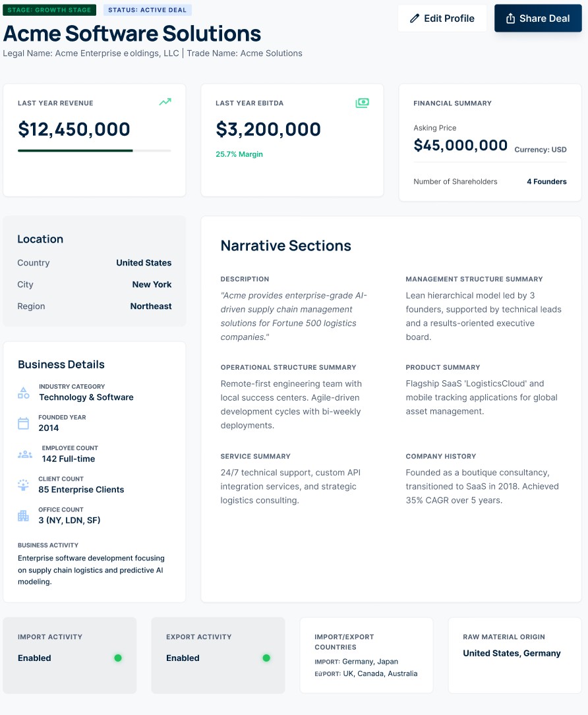Click the Narrative Sections heading
This screenshot has height=715, width=588.
(x=285, y=246)
